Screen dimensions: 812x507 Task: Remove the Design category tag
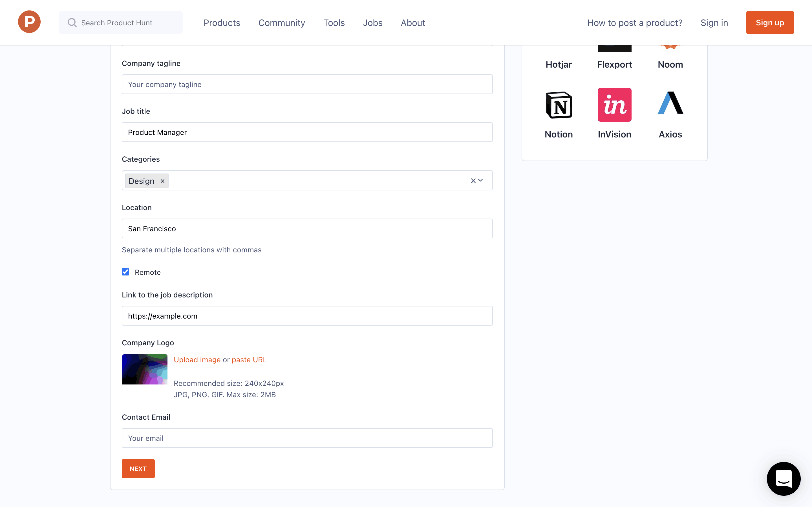[162, 181]
